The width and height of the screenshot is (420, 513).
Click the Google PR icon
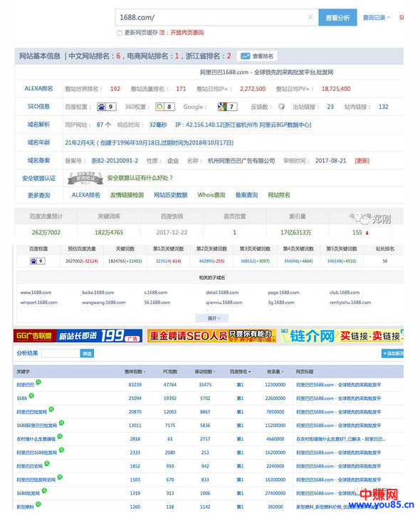[222, 107]
